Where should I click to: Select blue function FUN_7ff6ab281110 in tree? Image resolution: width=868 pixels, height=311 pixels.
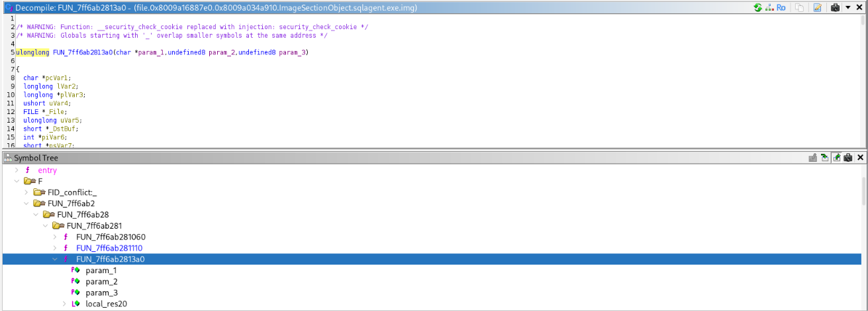point(109,248)
